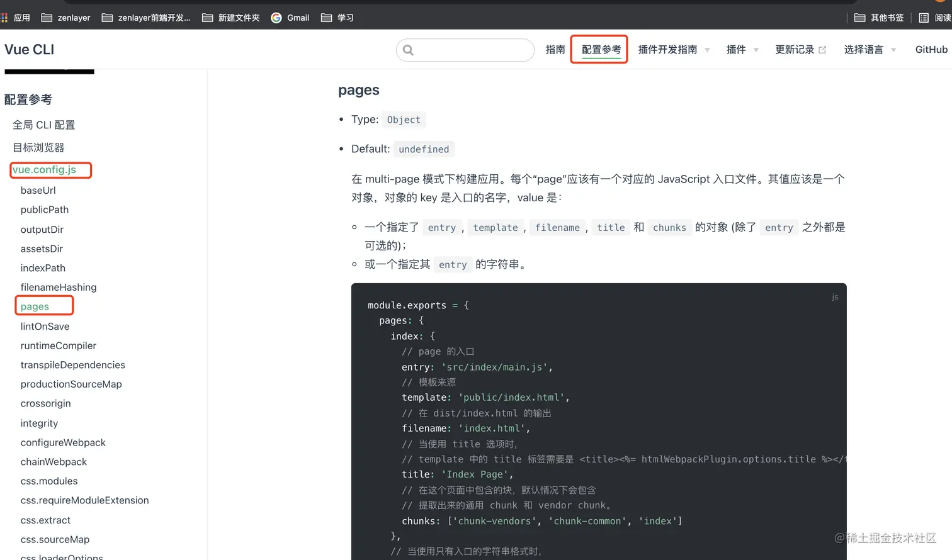Jump to configureWebpack section

pos(63,443)
